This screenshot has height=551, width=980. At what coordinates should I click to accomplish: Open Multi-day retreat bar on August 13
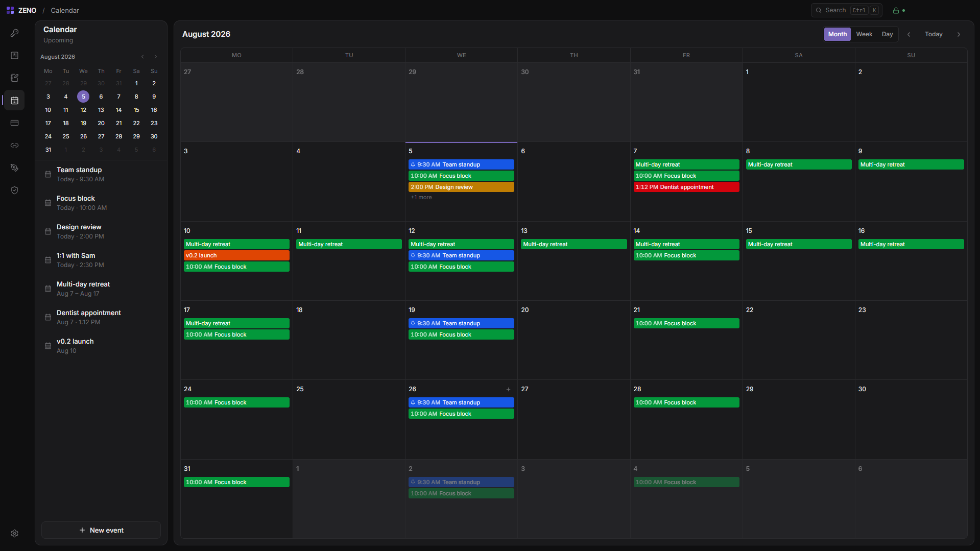tap(573, 244)
